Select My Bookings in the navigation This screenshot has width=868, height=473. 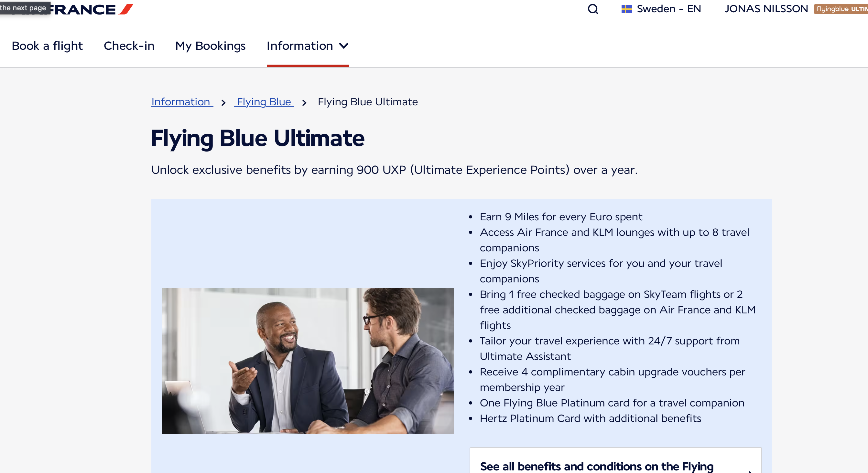(210, 46)
